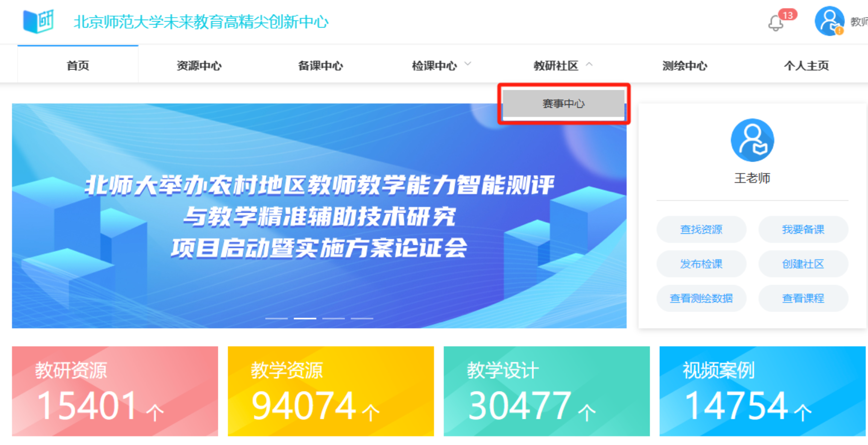Collapse the 教研社区 menu chevron
The height and width of the screenshot is (445, 868).
click(x=589, y=64)
